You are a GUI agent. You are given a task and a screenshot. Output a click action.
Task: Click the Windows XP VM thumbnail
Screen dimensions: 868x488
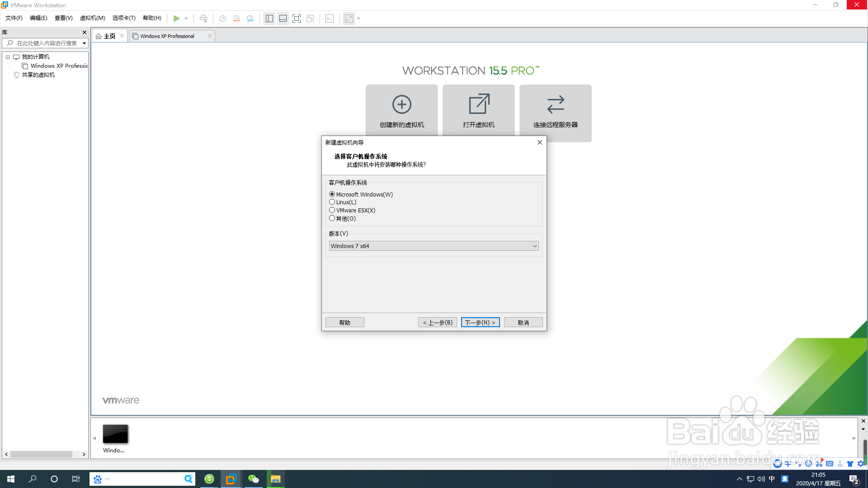coord(115,434)
